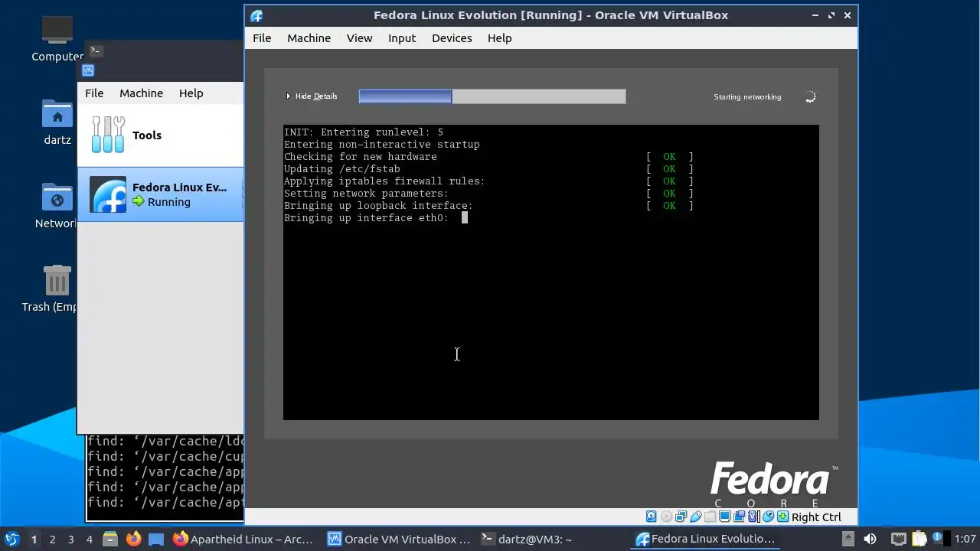Click the Running state arrow of Fedora VM
Image resolution: width=980 pixels, height=551 pixels.
pos(138,202)
